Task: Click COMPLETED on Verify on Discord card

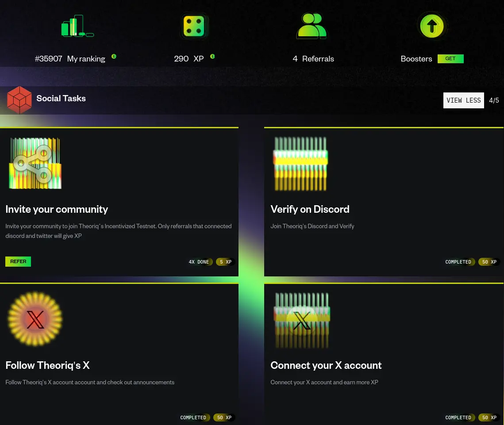Action: (x=458, y=262)
